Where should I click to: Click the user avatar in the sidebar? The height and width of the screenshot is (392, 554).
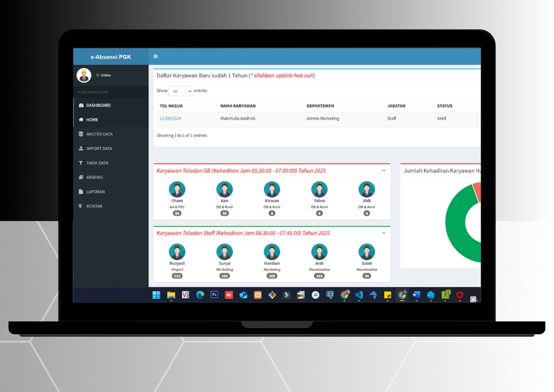(84, 76)
